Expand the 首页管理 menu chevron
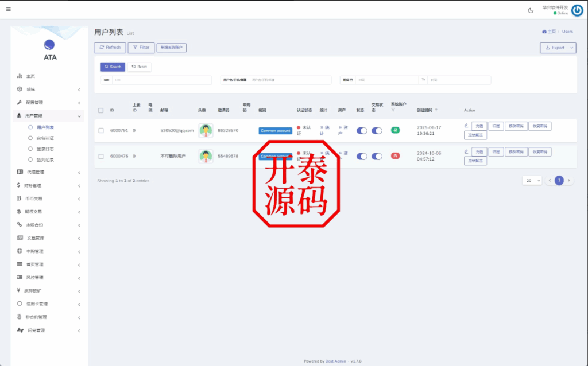Screen dimensions: 588x366 (79, 265)
